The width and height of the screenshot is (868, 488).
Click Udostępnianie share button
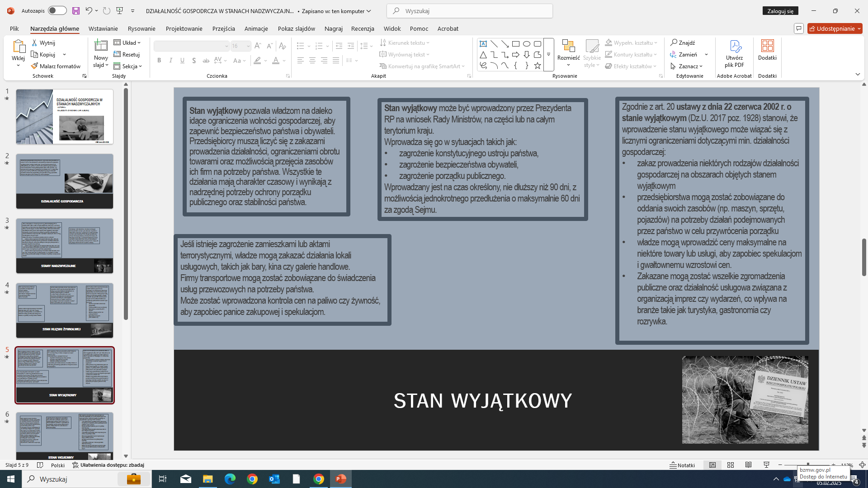[x=835, y=28]
